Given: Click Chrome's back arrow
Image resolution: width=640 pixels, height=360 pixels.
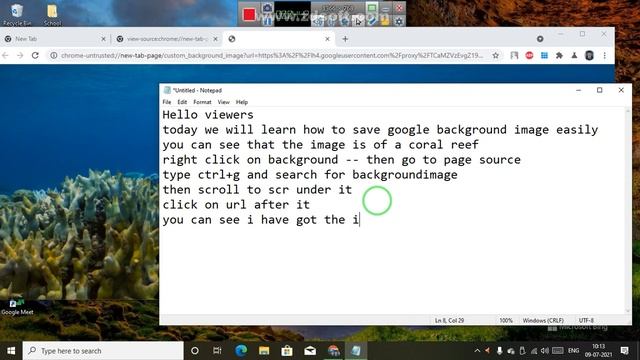Looking at the screenshot, I should coord(6,55).
